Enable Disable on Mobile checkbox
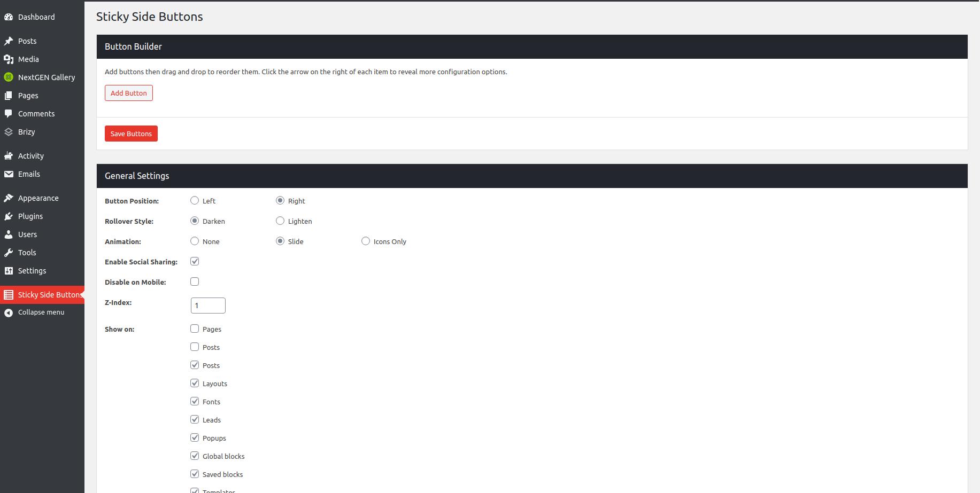 [x=195, y=281]
